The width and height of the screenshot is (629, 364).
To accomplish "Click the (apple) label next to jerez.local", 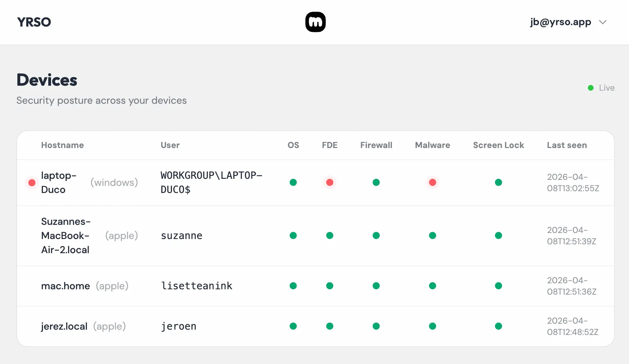I will tap(110, 326).
